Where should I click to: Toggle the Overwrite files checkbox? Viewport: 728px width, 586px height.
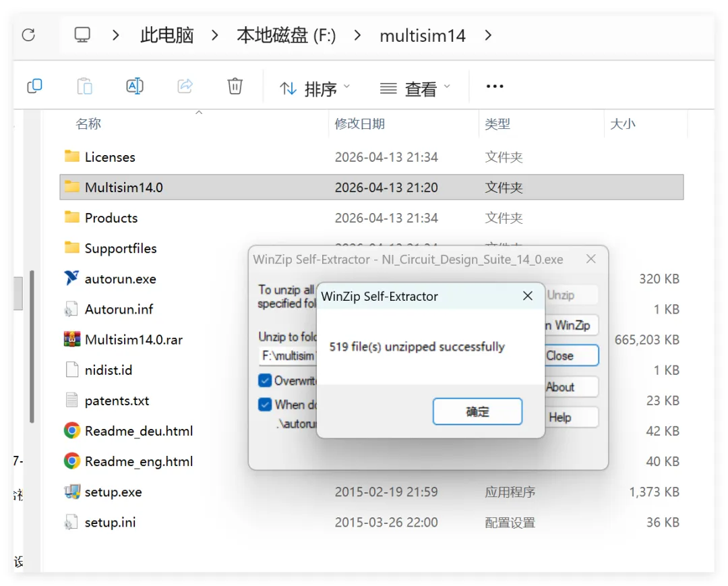point(265,381)
